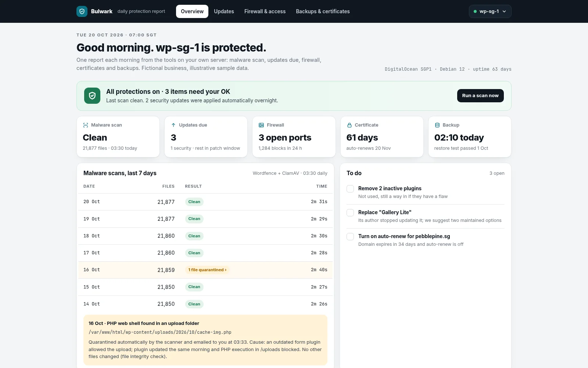Click the Updates due count 3
Screen dimensions: 588x368
click(173, 138)
